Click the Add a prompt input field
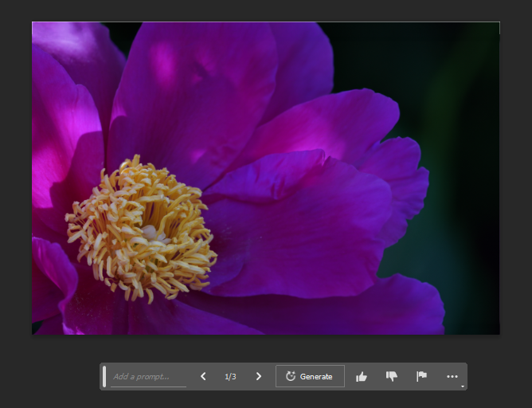 click(x=149, y=376)
